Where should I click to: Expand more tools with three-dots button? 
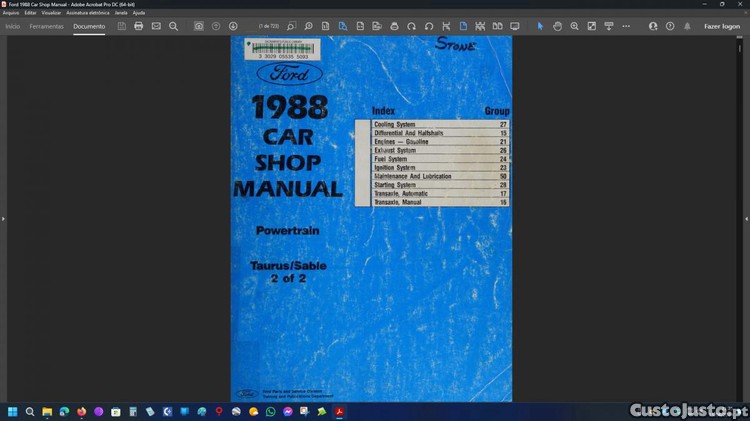[x=626, y=26]
